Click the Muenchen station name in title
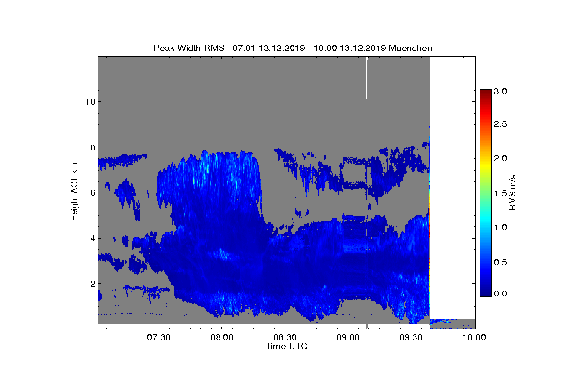The image size is (588, 392). pyautogui.click(x=410, y=48)
